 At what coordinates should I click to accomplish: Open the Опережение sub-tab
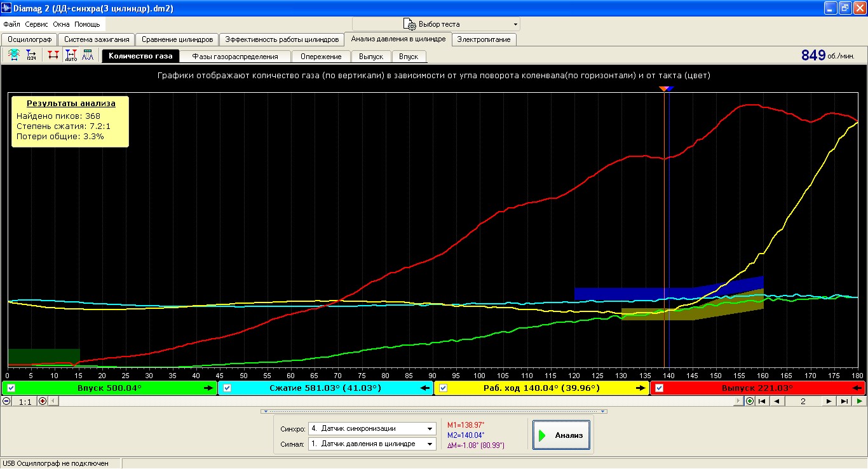coord(321,57)
